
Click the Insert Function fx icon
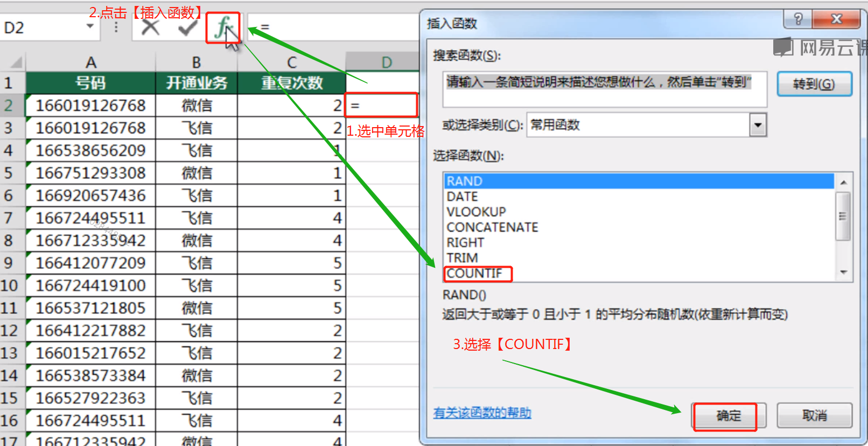[x=222, y=27]
